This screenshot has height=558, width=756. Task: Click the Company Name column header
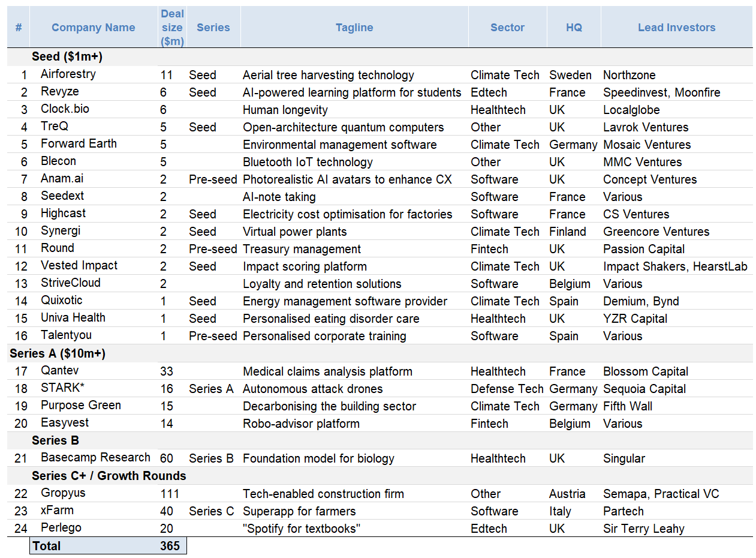click(94, 28)
